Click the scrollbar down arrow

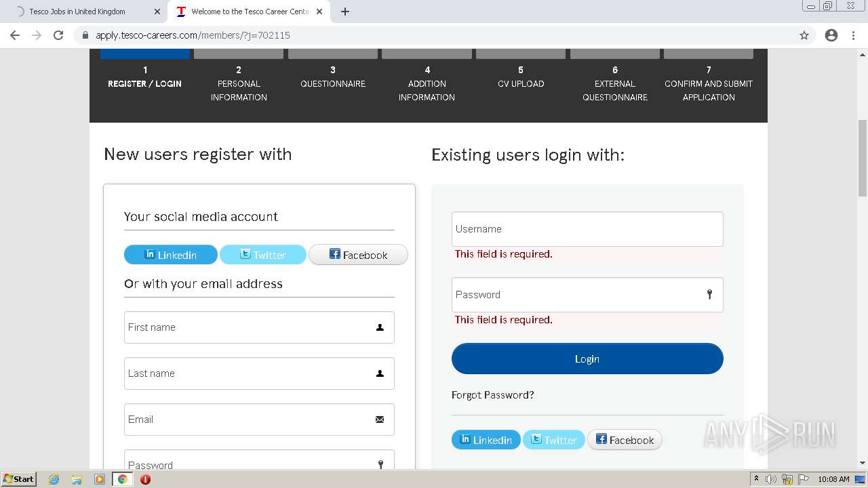(x=863, y=463)
